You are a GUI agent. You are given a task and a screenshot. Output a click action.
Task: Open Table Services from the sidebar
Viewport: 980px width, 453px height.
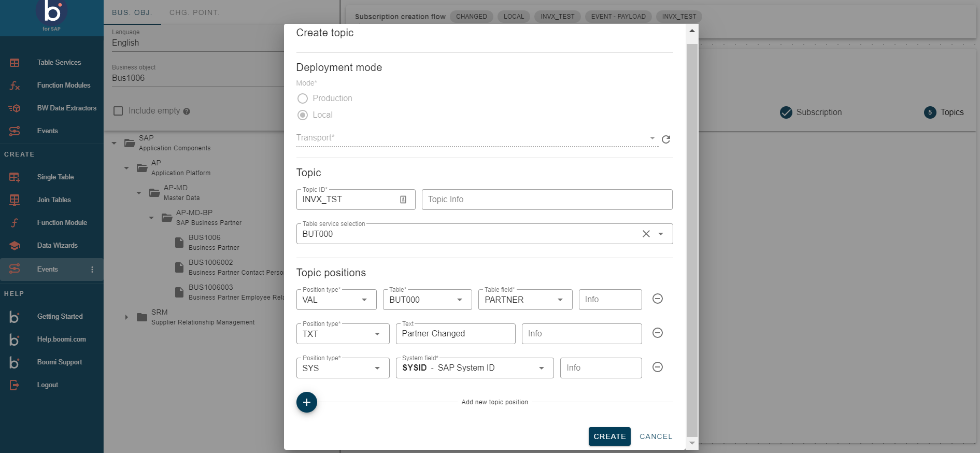[x=59, y=63]
